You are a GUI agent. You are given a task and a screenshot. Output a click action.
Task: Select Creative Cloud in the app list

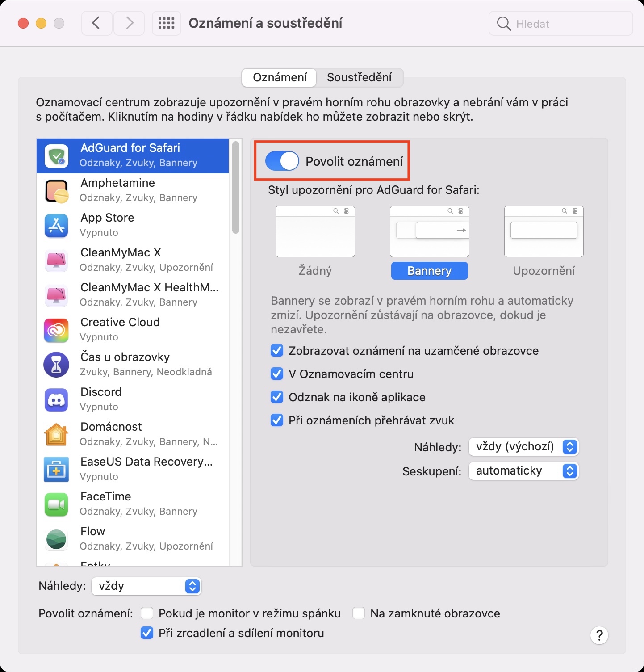tap(133, 330)
